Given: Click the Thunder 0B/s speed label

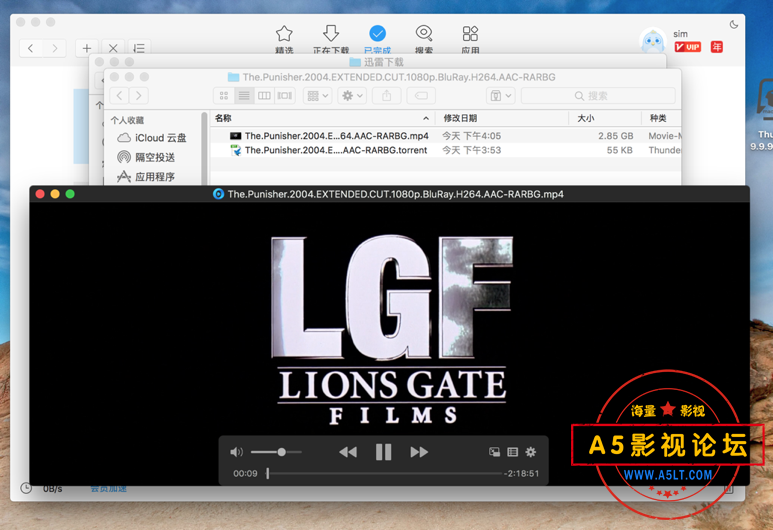Looking at the screenshot, I should (x=52, y=489).
